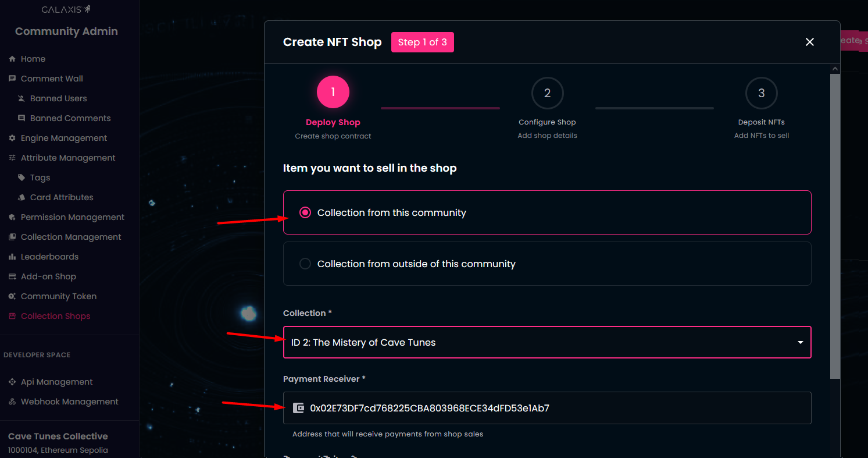Go to step 2 Configure Shop

click(x=547, y=93)
